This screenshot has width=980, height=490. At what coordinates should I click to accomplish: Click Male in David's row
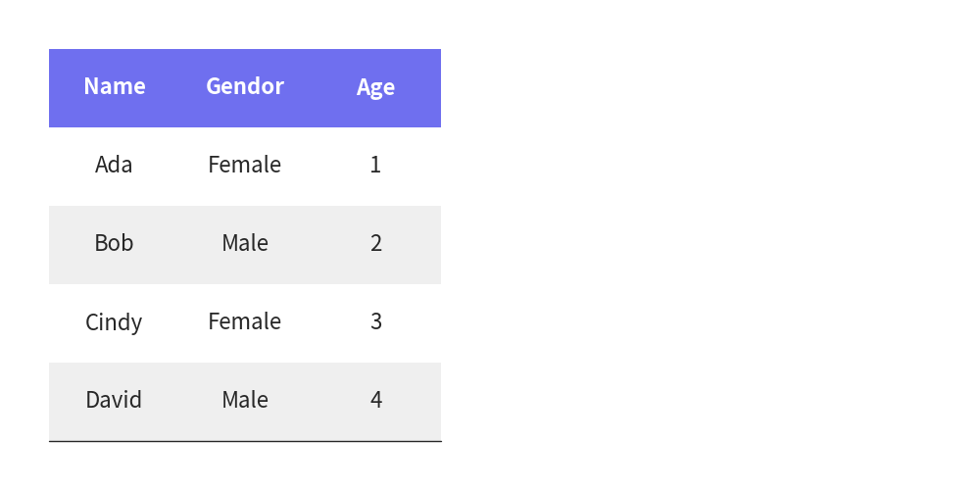click(x=245, y=400)
